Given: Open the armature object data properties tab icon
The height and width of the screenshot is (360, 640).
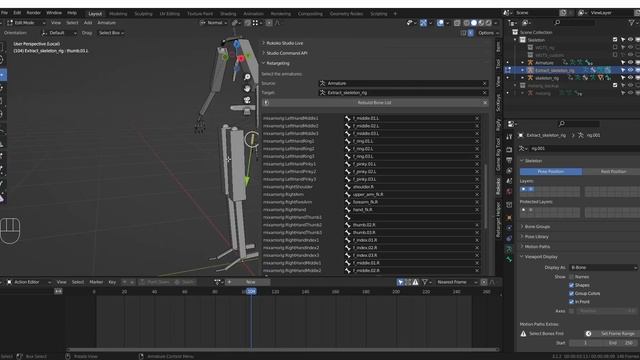Looking at the screenshot, I should click(x=509, y=249).
